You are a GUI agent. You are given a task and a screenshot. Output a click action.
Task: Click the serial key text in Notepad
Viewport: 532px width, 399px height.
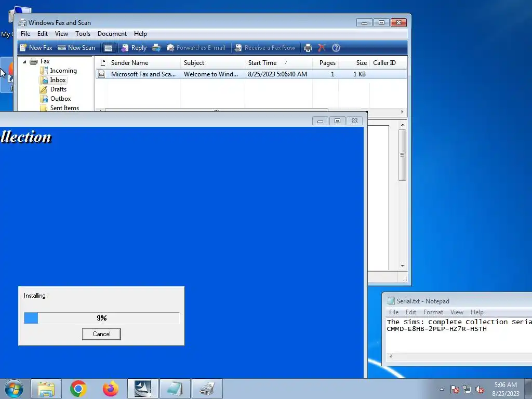click(x=436, y=329)
